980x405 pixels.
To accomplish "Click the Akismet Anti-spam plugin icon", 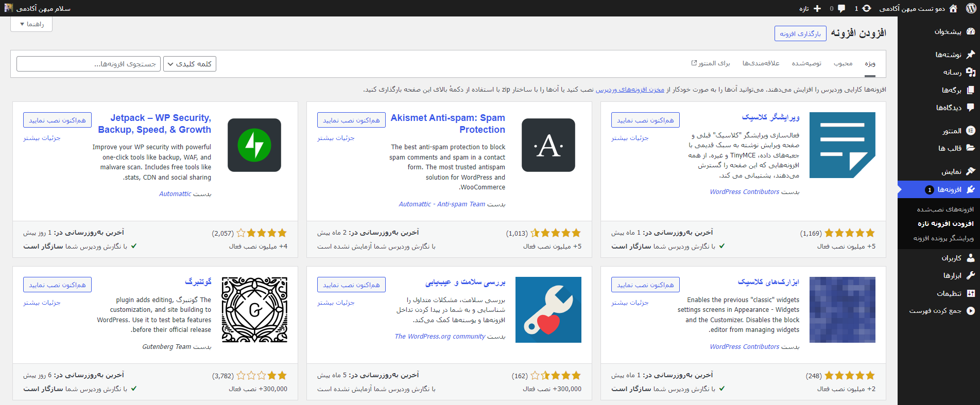I will 548,145.
